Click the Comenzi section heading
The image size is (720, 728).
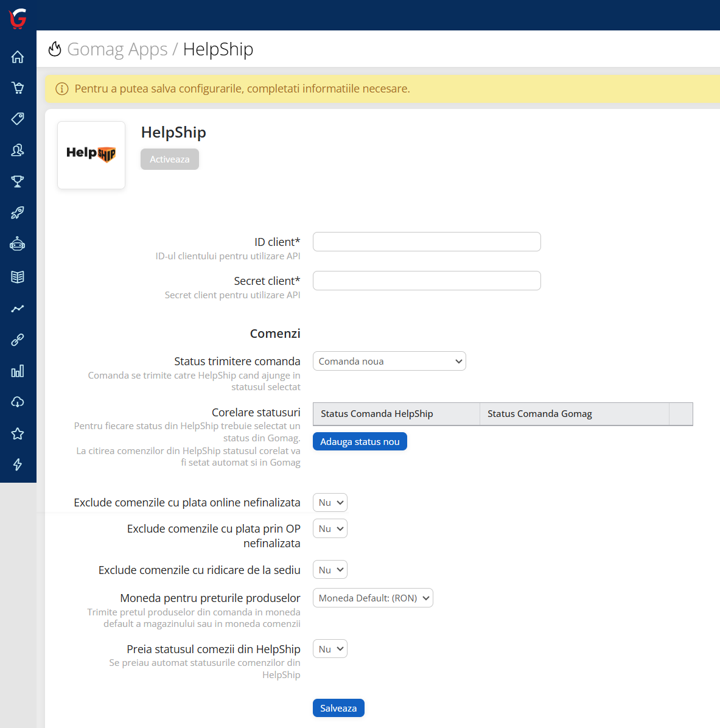[275, 334]
